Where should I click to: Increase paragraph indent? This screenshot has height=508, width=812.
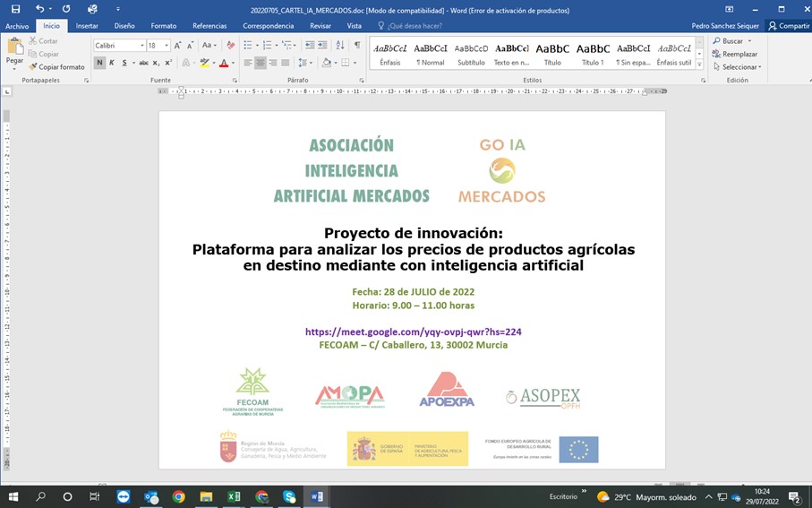(322, 46)
